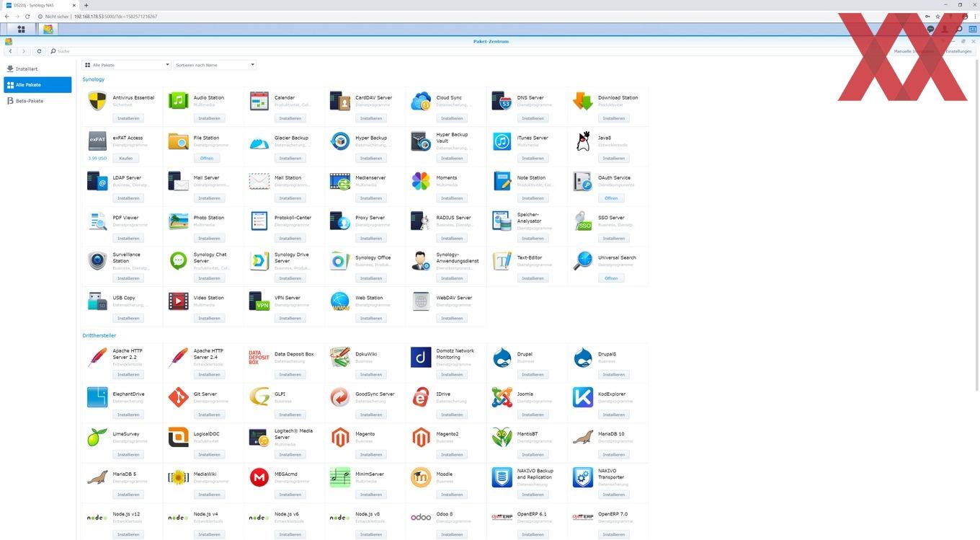This screenshot has width=980, height=540.
Task: Install the Synology Office package
Action: click(x=371, y=278)
